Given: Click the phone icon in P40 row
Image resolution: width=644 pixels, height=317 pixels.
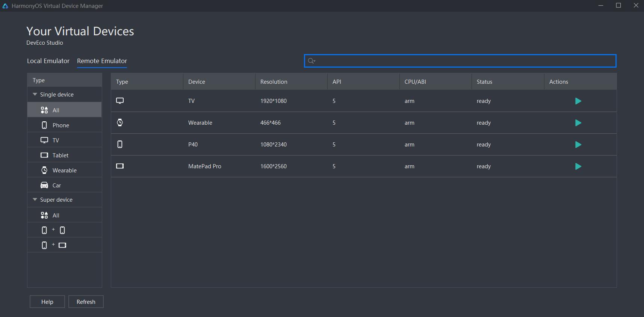Looking at the screenshot, I should coord(120,144).
